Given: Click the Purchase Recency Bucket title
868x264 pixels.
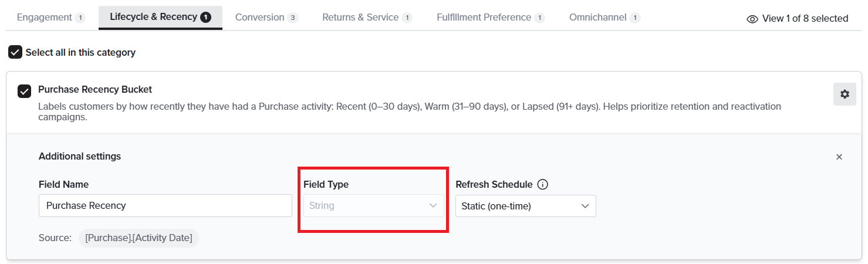Looking at the screenshot, I should pyautogui.click(x=95, y=90).
